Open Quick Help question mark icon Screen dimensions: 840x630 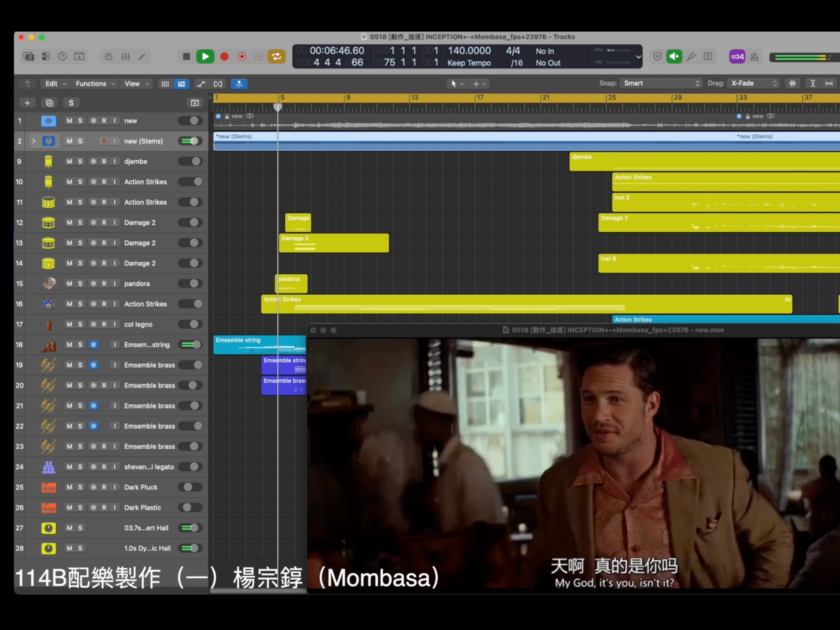62,56
